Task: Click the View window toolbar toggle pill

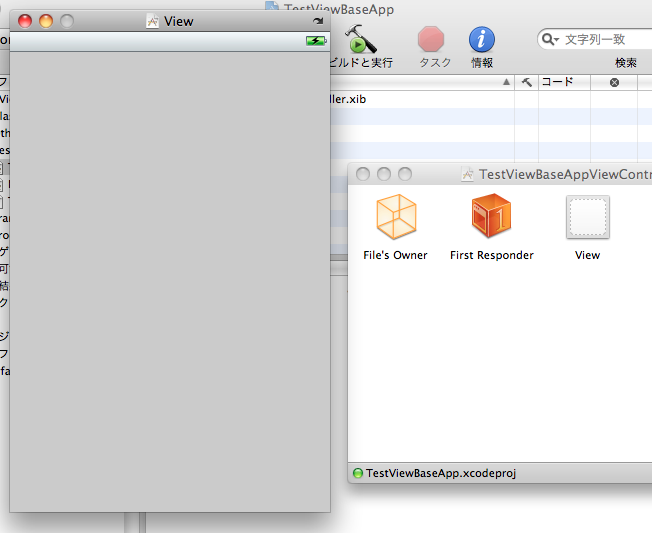Action: (x=318, y=21)
